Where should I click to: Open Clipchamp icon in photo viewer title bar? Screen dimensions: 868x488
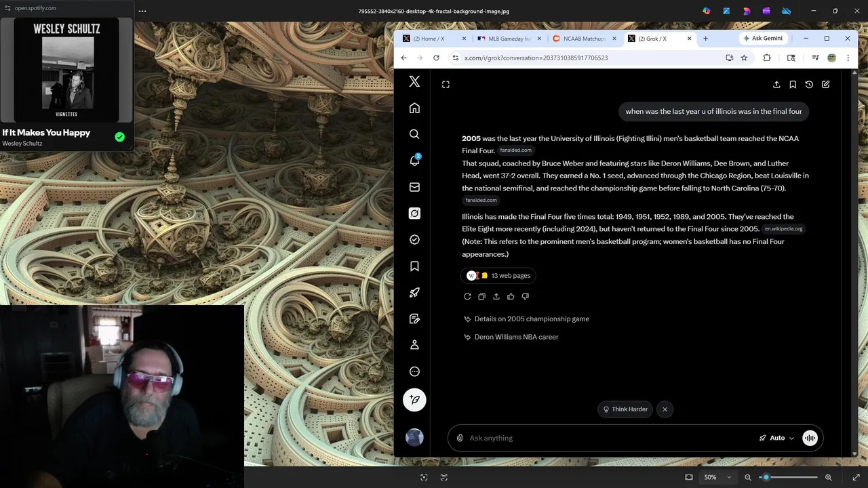pyautogui.click(x=766, y=11)
